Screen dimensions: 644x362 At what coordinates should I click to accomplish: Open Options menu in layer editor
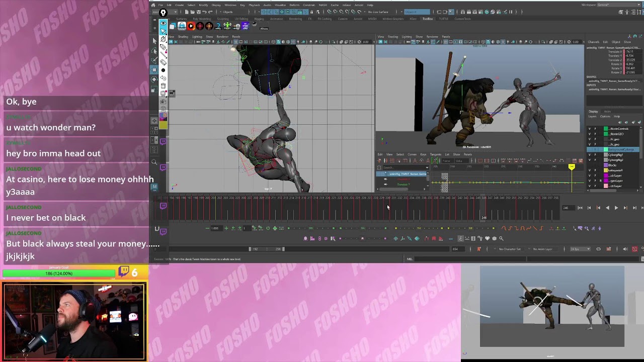[605, 117]
